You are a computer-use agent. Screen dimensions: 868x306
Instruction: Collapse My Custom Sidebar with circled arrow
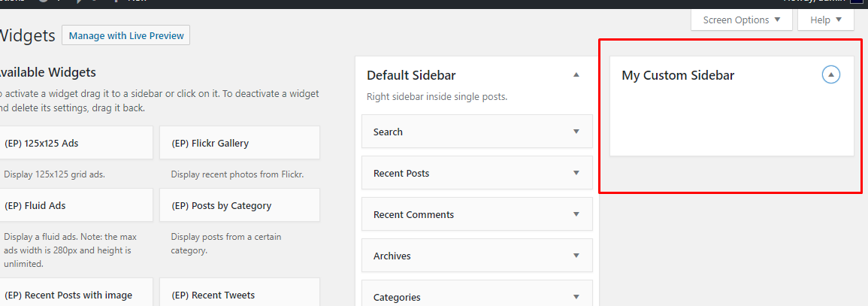pos(830,74)
